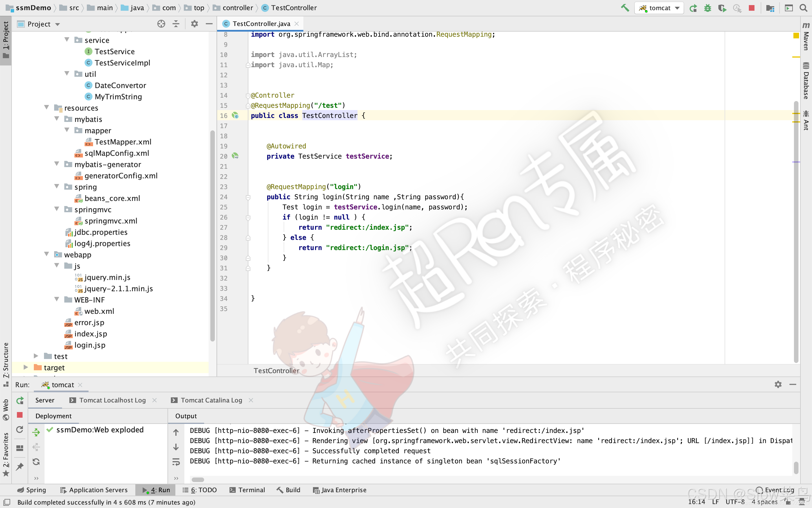Collapse the webapp folder
Image resolution: width=812 pixels, height=508 pixels.
pyautogui.click(x=47, y=254)
